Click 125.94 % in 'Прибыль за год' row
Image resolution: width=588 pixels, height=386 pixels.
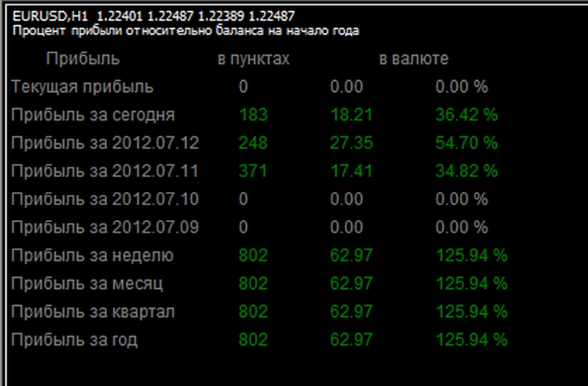click(472, 340)
